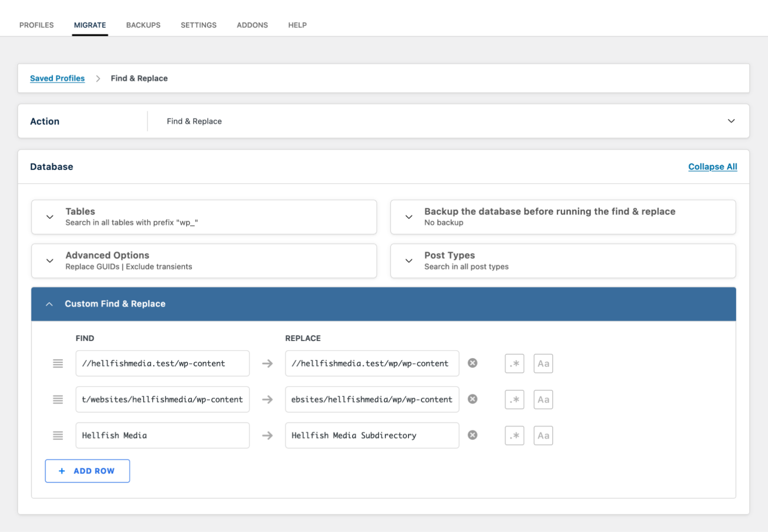The width and height of the screenshot is (768, 532).
Task: Enable regex matching on the second row
Action: pyautogui.click(x=514, y=399)
